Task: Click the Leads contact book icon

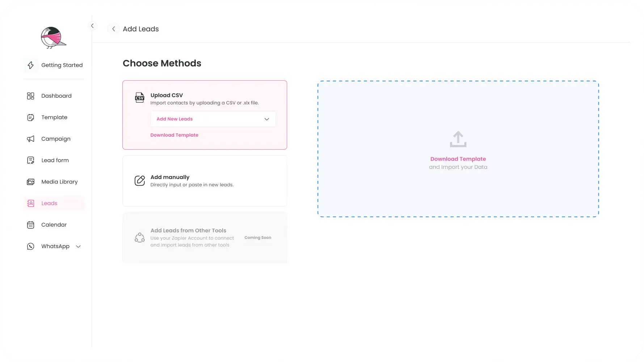Action: [31, 203]
